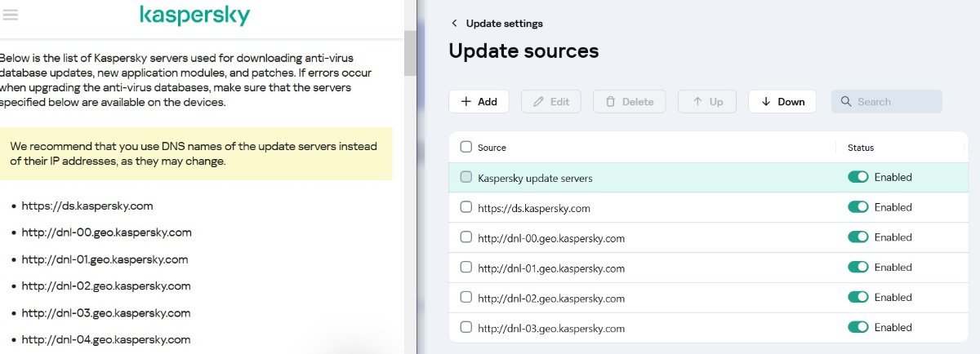Check the Kaspersky update servers row checkbox
This screenshot has width=980, height=354.
(466, 177)
